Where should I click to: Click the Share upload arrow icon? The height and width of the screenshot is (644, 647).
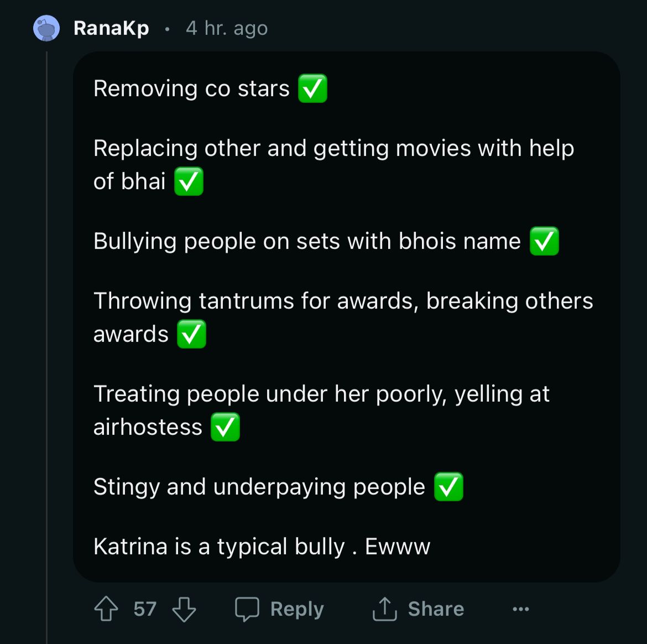(384, 609)
